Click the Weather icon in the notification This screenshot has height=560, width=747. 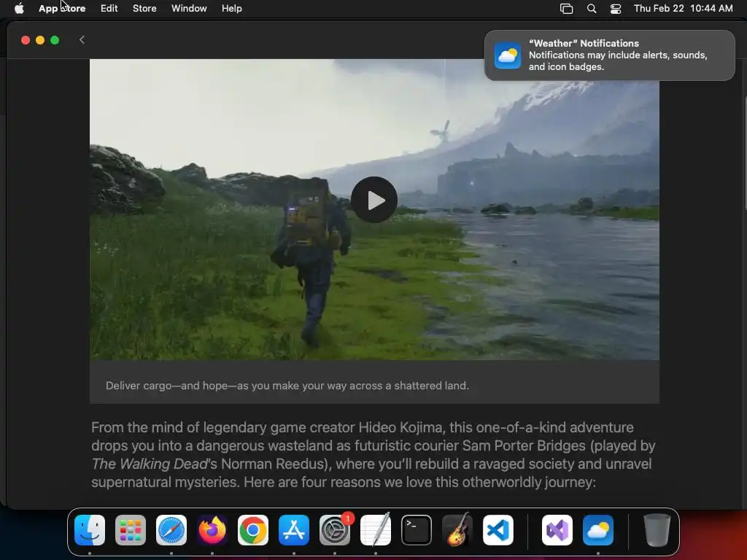(508, 55)
